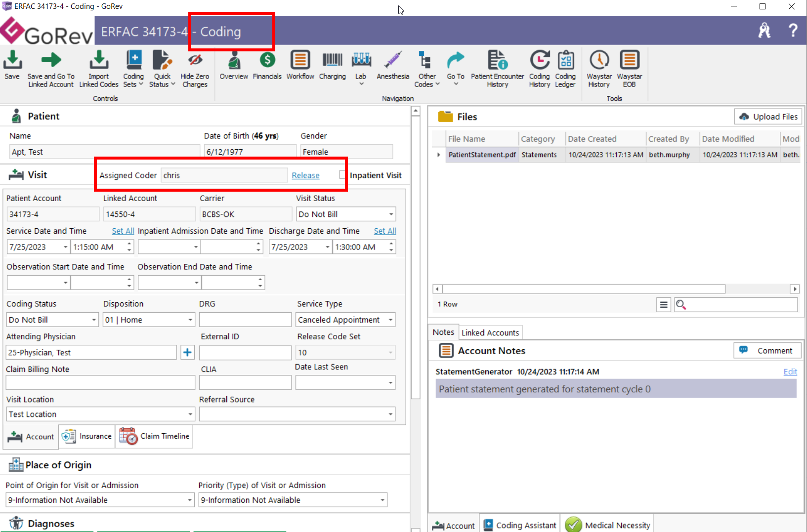Click the CLIA input field
This screenshot has height=532, width=807.
(x=245, y=382)
